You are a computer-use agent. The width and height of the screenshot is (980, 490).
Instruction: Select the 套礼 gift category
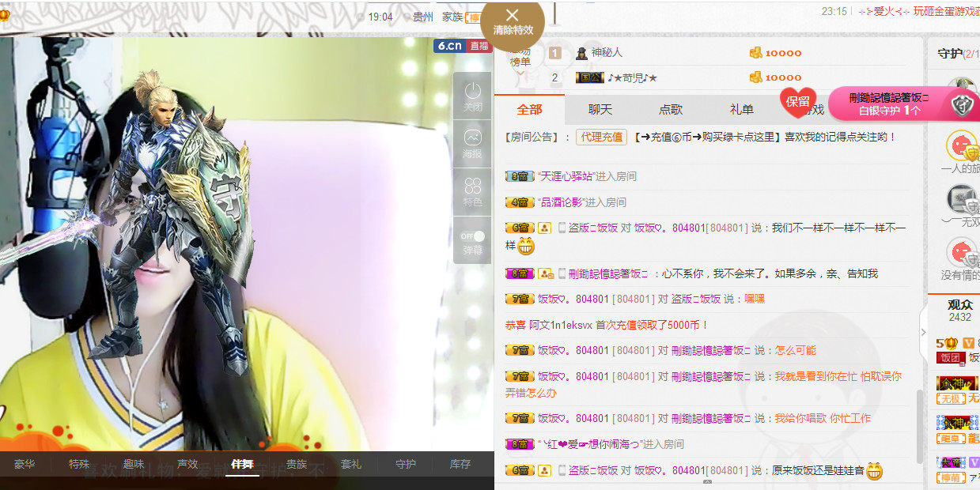(x=351, y=464)
